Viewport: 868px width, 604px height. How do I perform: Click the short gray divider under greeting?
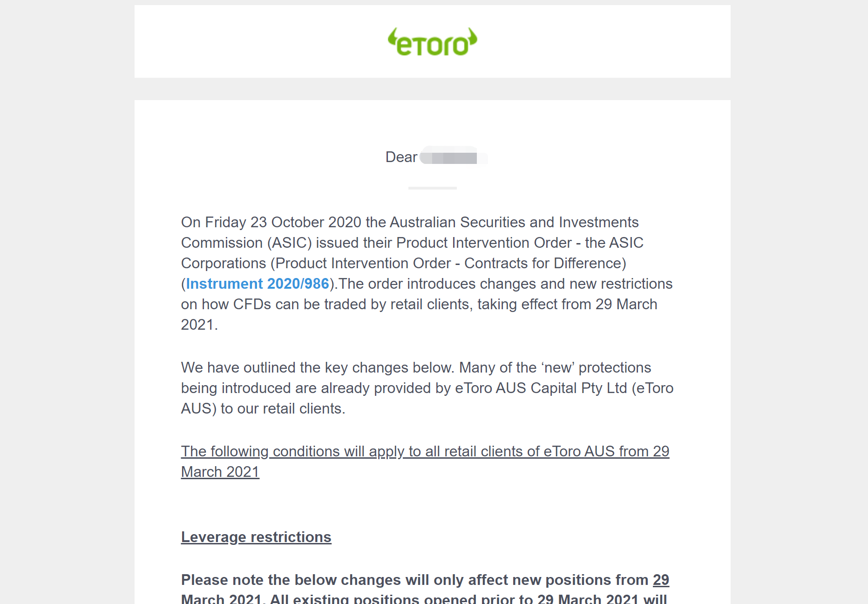(x=433, y=188)
